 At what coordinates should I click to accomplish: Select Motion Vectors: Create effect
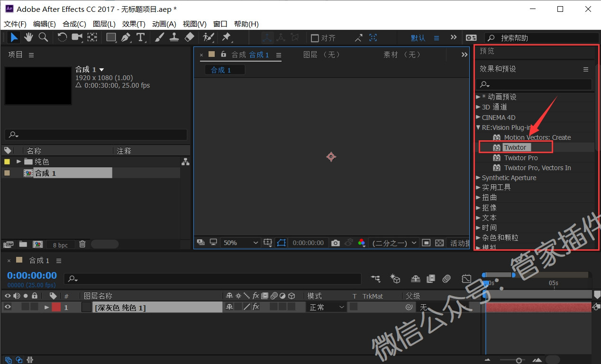(537, 137)
